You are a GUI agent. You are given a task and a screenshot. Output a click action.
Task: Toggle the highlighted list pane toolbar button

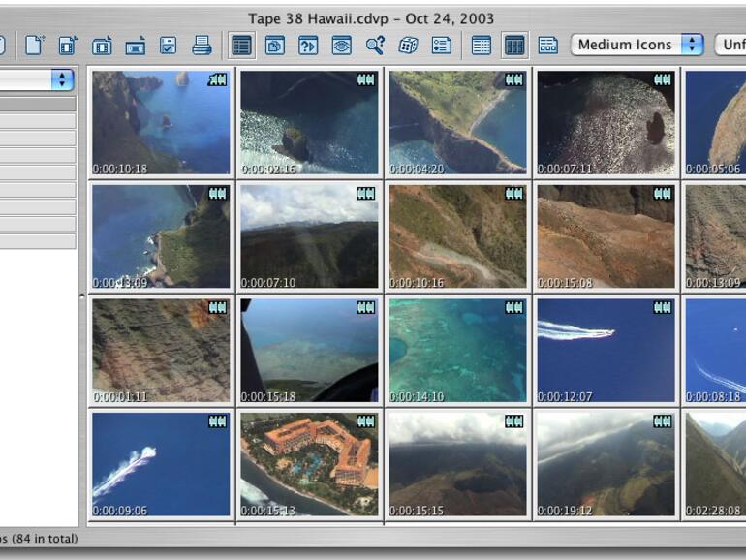pyautogui.click(x=241, y=46)
